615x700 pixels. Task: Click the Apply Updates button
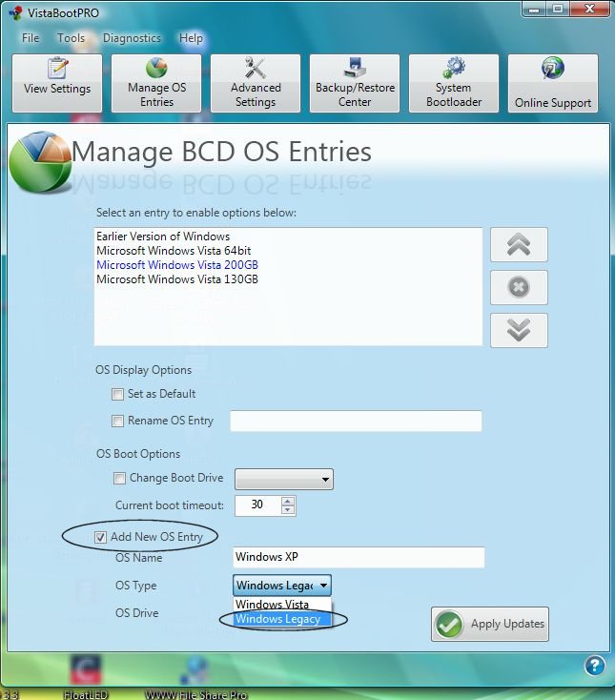[x=490, y=624]
